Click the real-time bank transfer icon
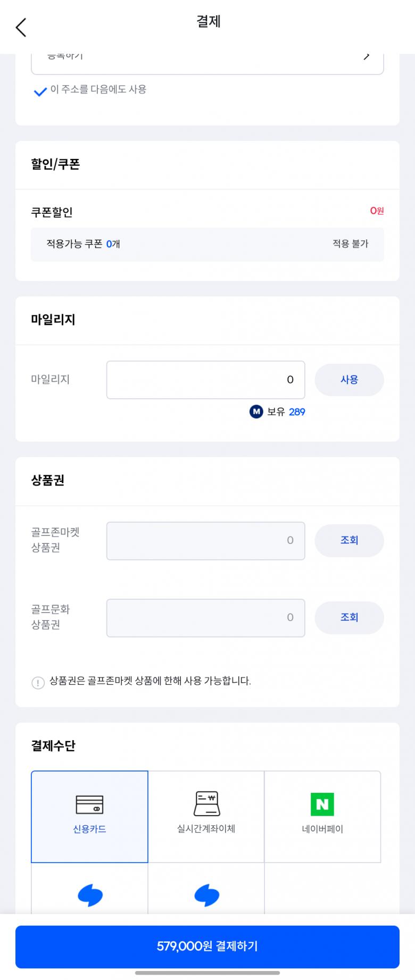 [206, 804]
